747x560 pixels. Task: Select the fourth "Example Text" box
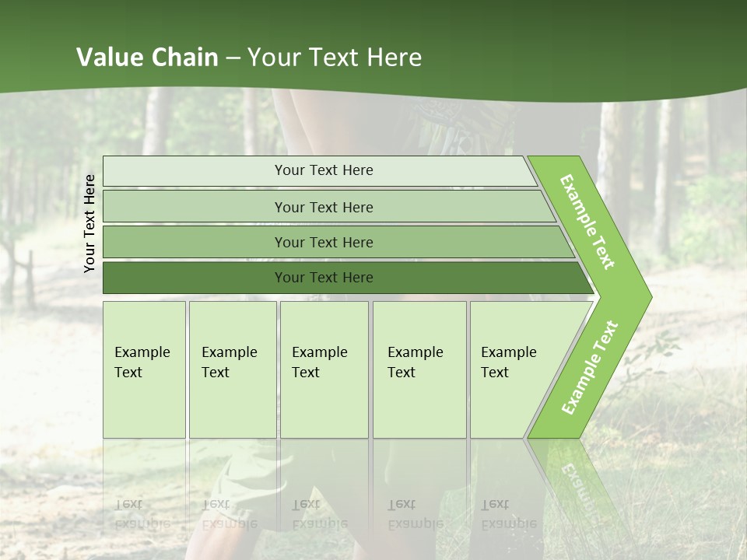click(x=419, y=369)
